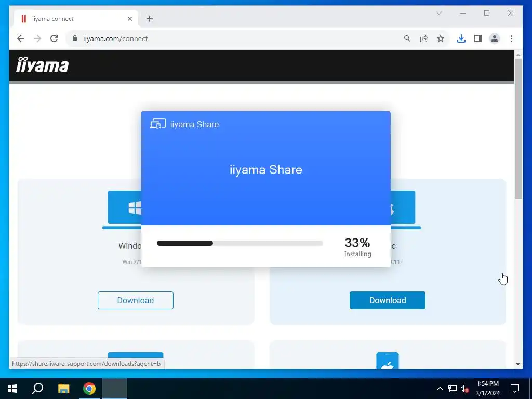532x399 pixels.
Task: Click the Installing status label
Action: click(357, 254)
